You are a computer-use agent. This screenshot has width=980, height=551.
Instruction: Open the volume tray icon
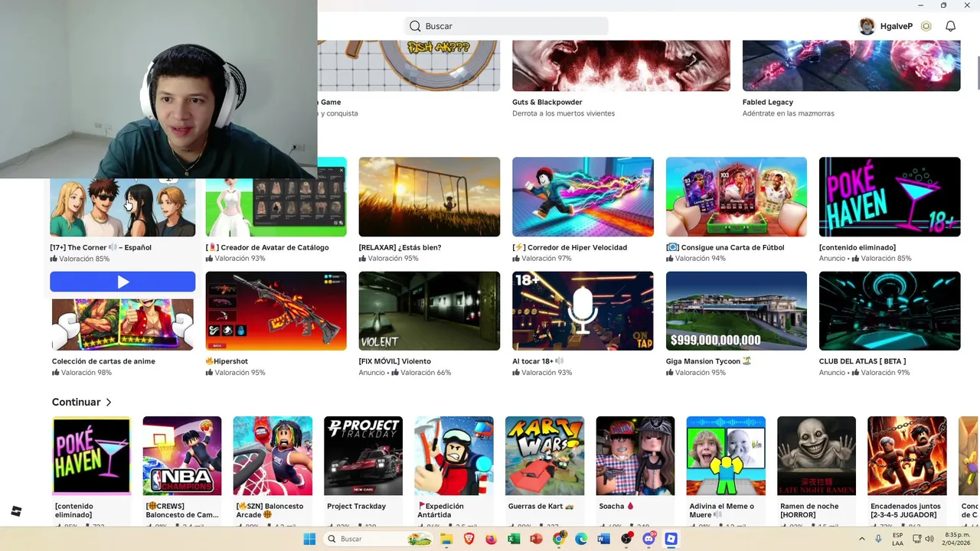(929, 539)
